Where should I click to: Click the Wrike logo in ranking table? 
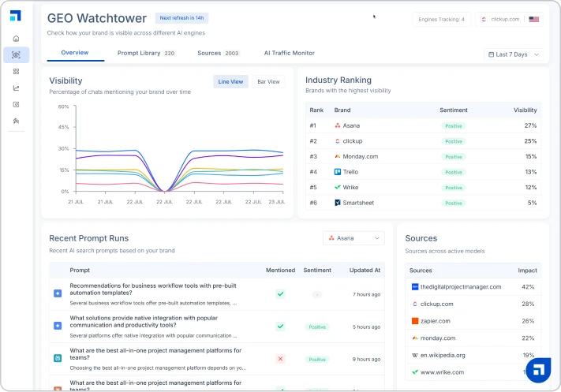(x=338, y=187)
